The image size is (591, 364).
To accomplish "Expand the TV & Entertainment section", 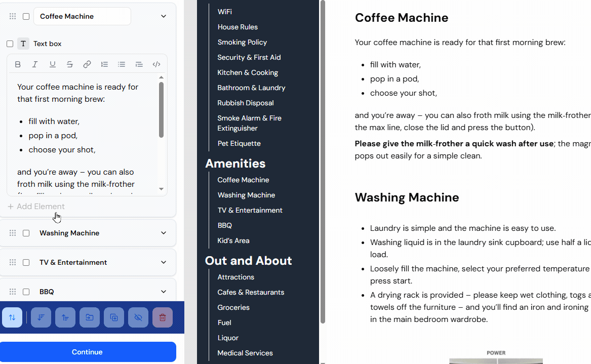I will [x=163, y=262].
